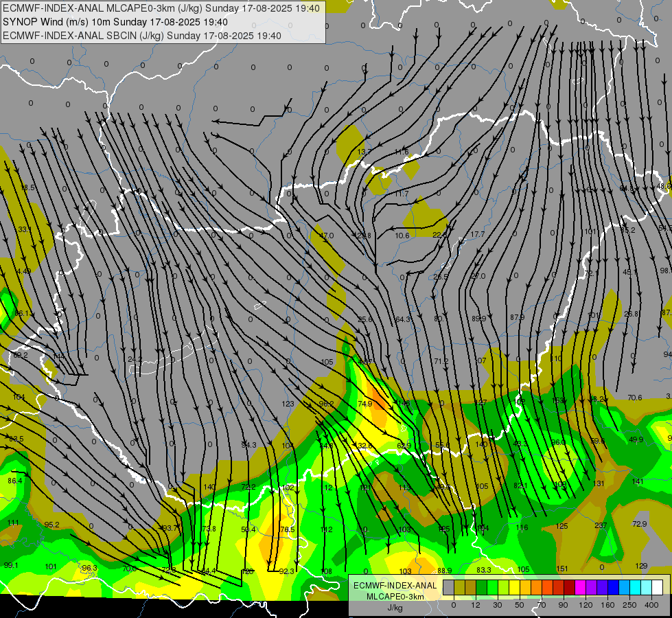Click the map value 69.2
This screenshot has width=672, height=618.
click(x=21, y=355)
